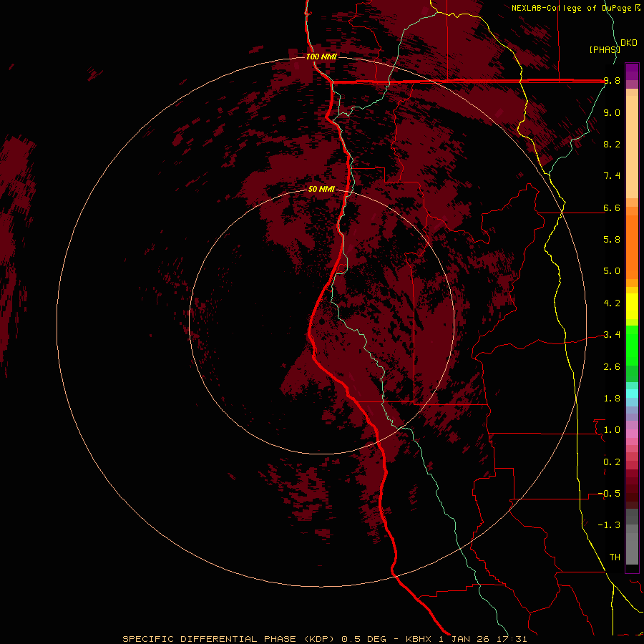Click the 5.8 scale value
The width and height of the screenshot is (644, 644).
(x=612, y=240)
